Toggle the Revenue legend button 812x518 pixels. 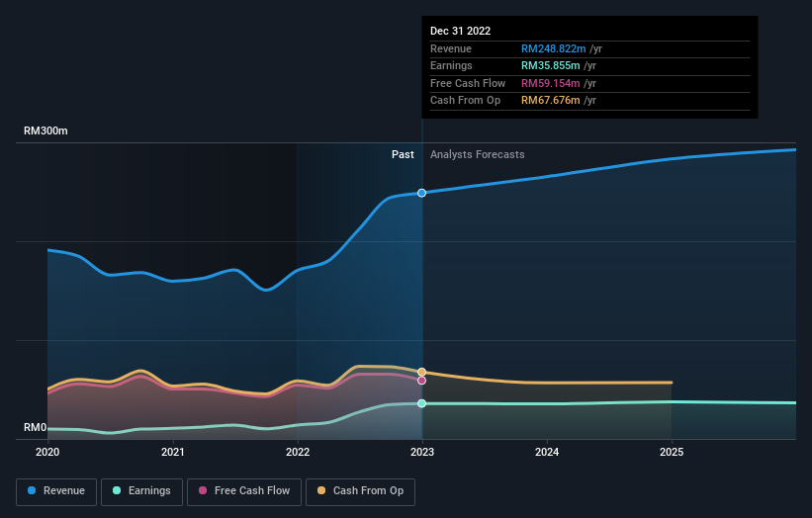point(56,491)
